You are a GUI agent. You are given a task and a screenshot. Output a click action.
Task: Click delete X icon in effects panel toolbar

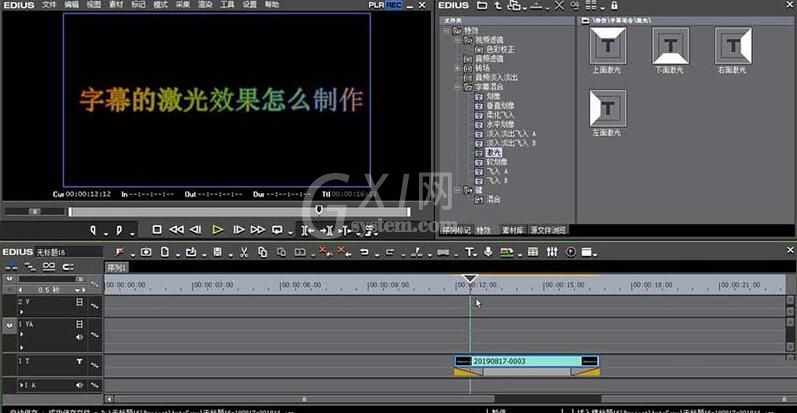click(559, 6)
